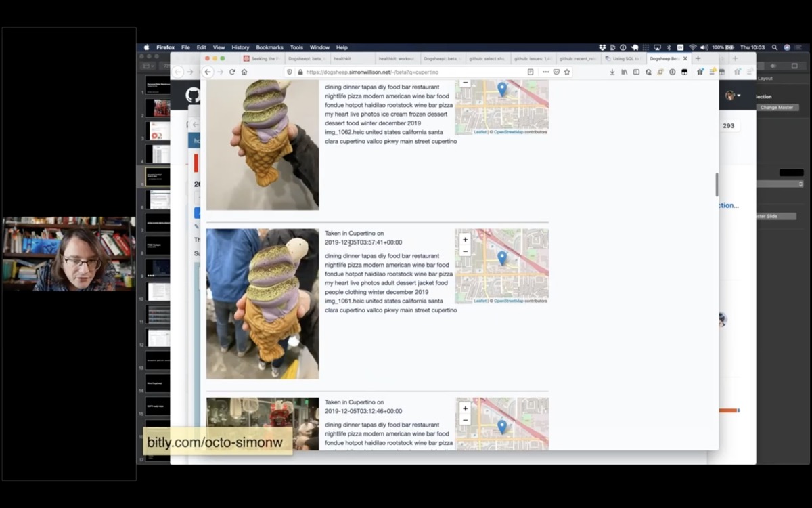Viewport: 812px width, 508px height.
Task: Open Spotlight search in the macOS menu bar
Action: pyautogui.click(x=774, y=47)
